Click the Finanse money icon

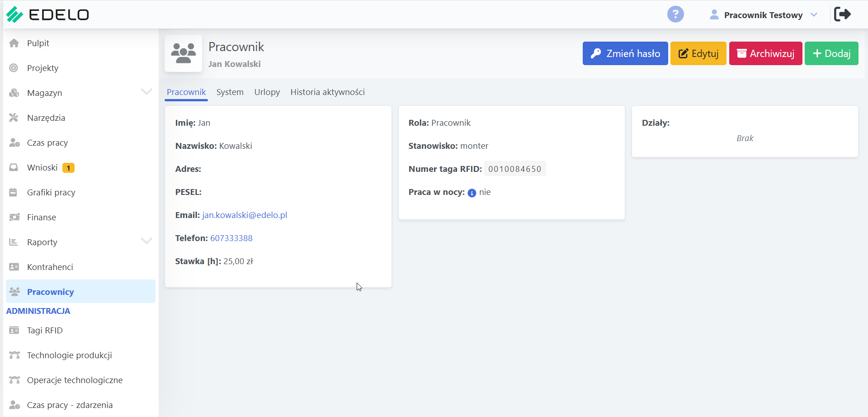click(x=14, y=217)
